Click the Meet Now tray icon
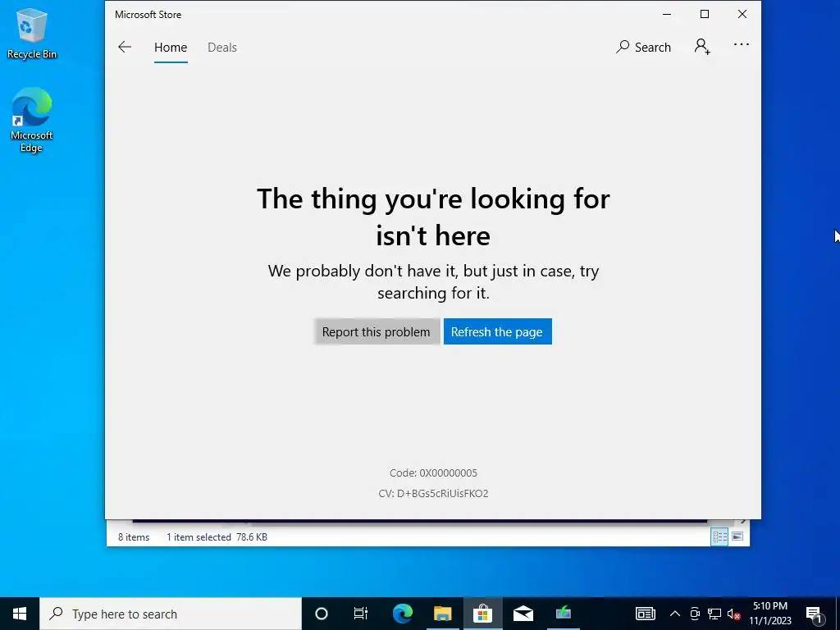Viewport: 840px width, 630px height. [695, 614]
